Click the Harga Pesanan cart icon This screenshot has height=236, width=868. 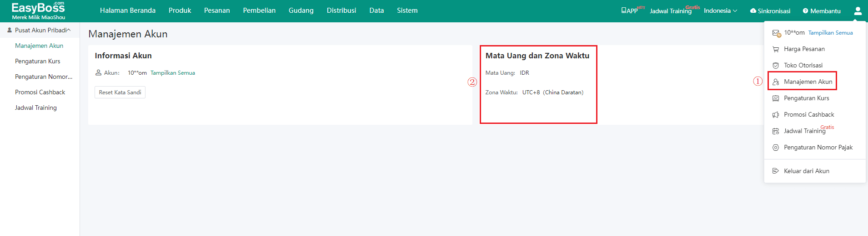[x=776, y=49]
